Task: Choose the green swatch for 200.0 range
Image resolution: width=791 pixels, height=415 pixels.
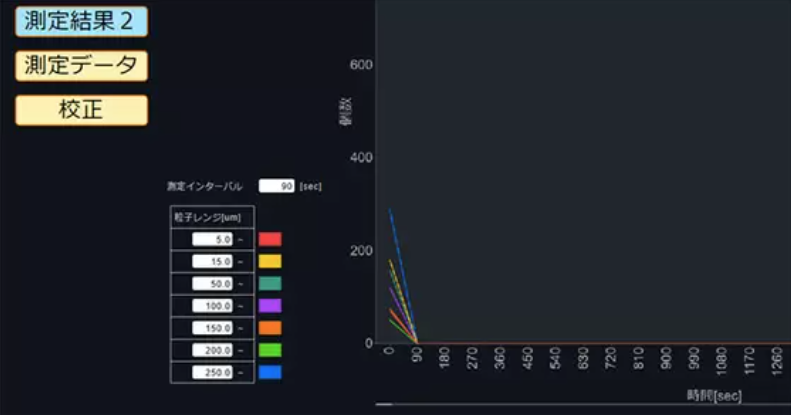Action: [270, 350]
